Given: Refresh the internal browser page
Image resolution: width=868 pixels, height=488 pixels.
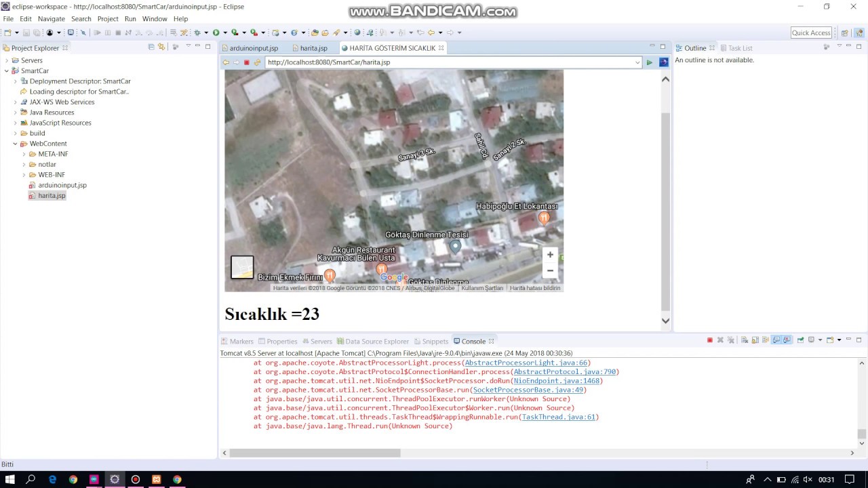Looking at the screenshot, I should pos(257,62).
